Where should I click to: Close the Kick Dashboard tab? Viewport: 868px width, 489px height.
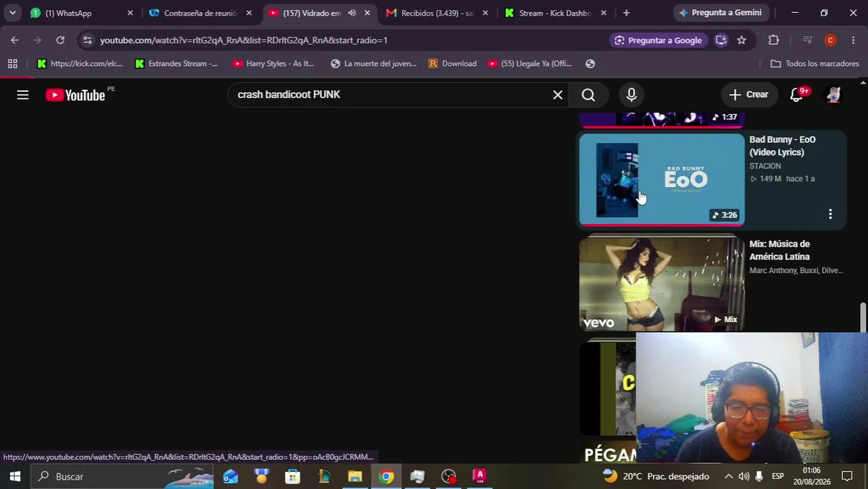[603, 13]
